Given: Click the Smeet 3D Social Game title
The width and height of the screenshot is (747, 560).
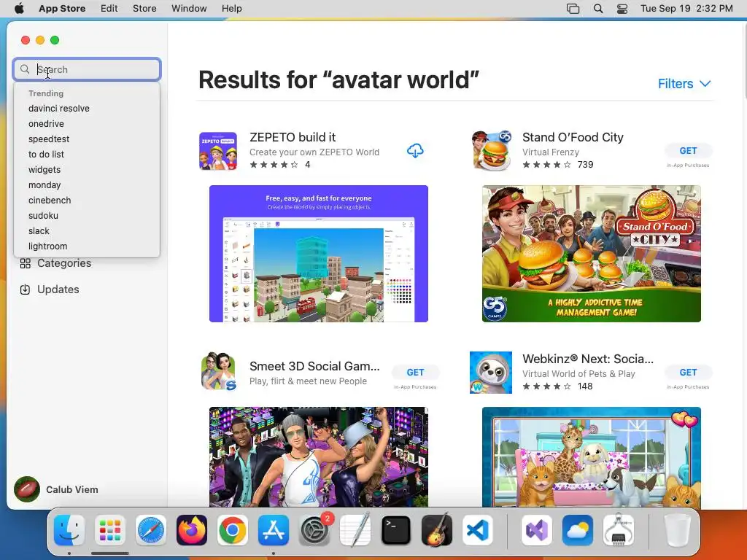Looking at the screenshot, I should pyautogui.click(x=314, y=366).
